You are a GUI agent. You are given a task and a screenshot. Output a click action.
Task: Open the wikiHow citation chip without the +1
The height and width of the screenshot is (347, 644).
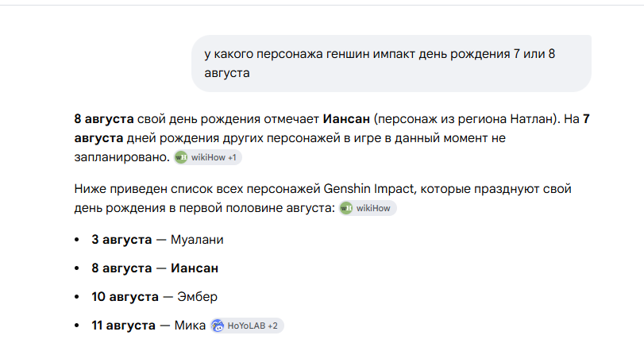[x=368, y=208]
